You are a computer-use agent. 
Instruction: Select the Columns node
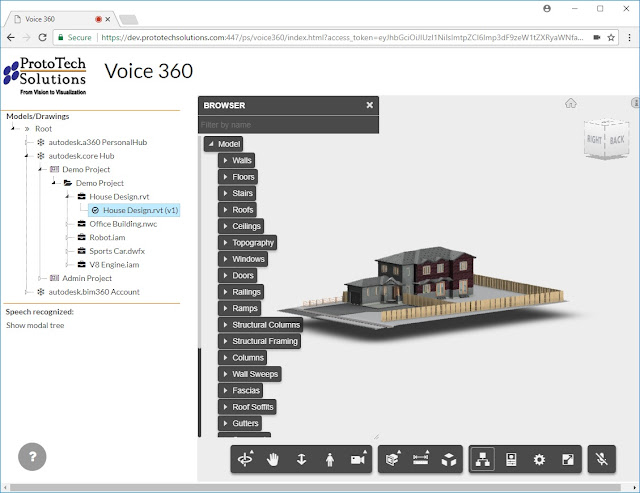(x=243, y=358)
